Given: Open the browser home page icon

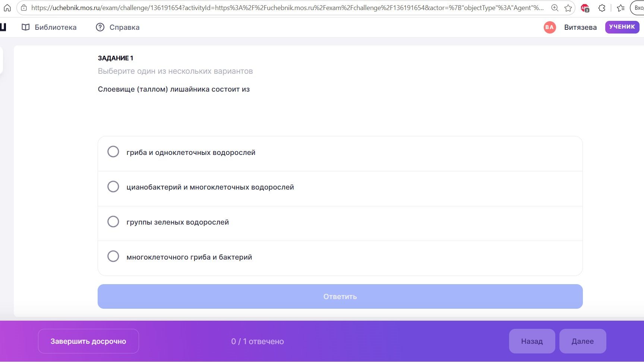Looking at the screenshot, I should (7, 8).
